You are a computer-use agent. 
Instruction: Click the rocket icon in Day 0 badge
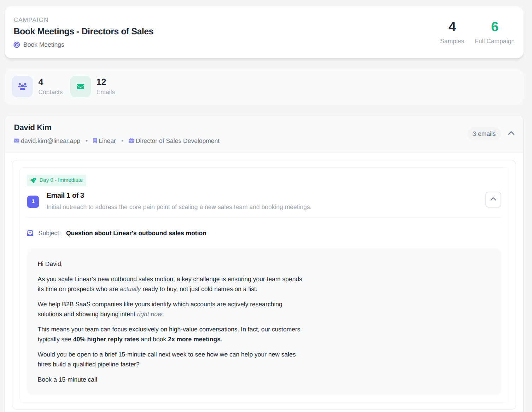click(x=33, y=180)
